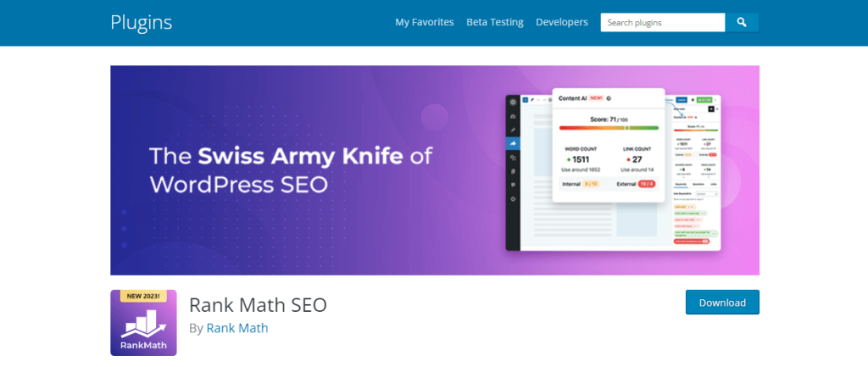Open the My Favorites menu item
Image resolution: width=868 pixels, height=367 pixels.
coord(425,22)
